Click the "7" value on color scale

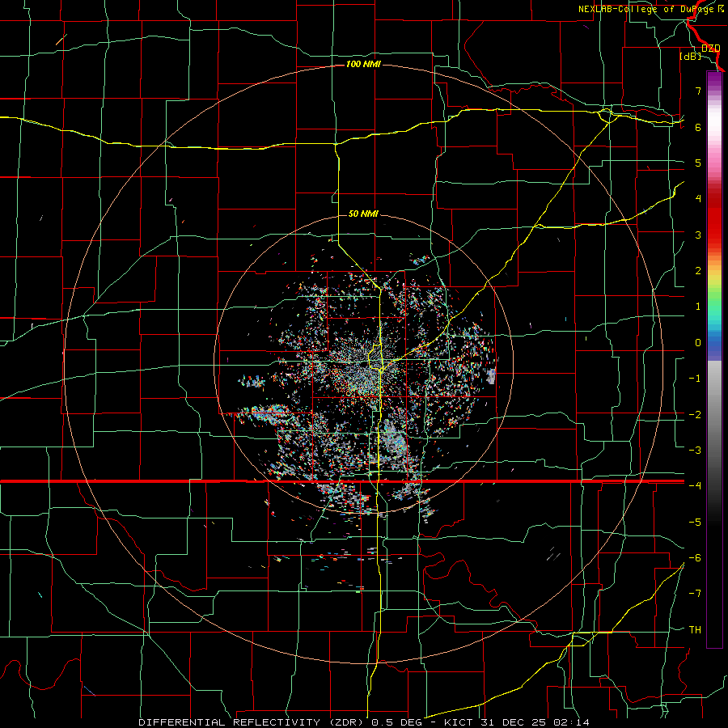tap(698, 91)
